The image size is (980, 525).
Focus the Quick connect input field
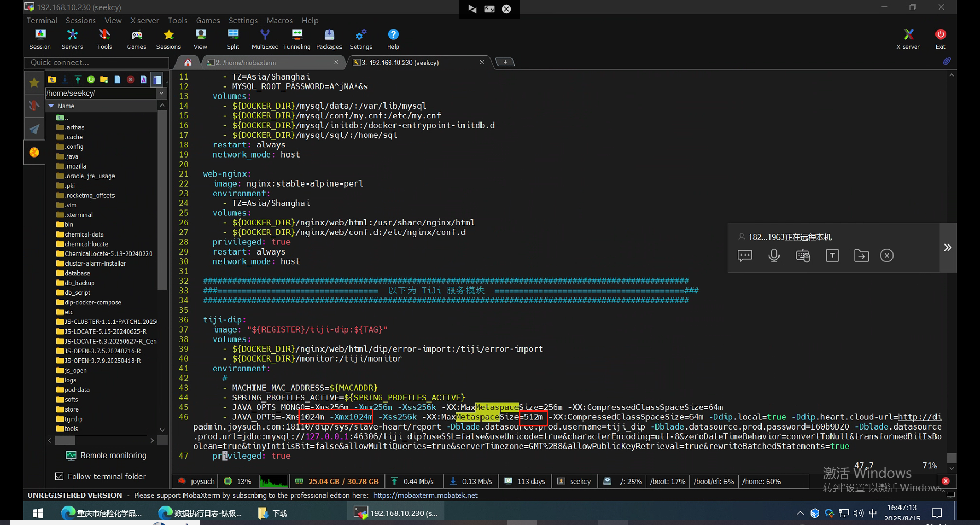(x=96, y=63)
